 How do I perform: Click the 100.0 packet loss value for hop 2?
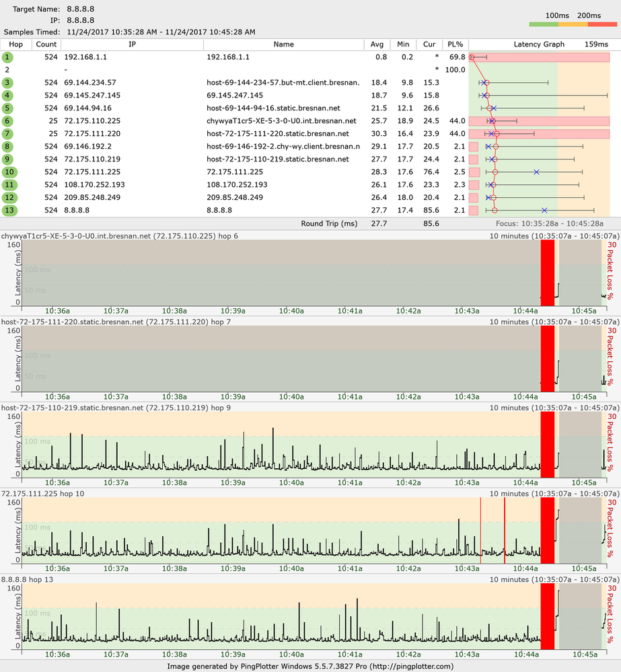click(455, 70)
